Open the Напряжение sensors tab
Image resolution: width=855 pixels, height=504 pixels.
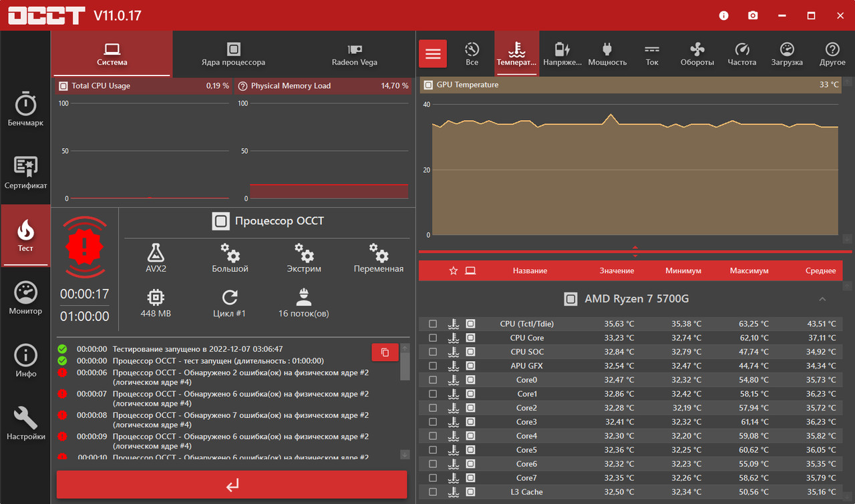coord(562,53)
